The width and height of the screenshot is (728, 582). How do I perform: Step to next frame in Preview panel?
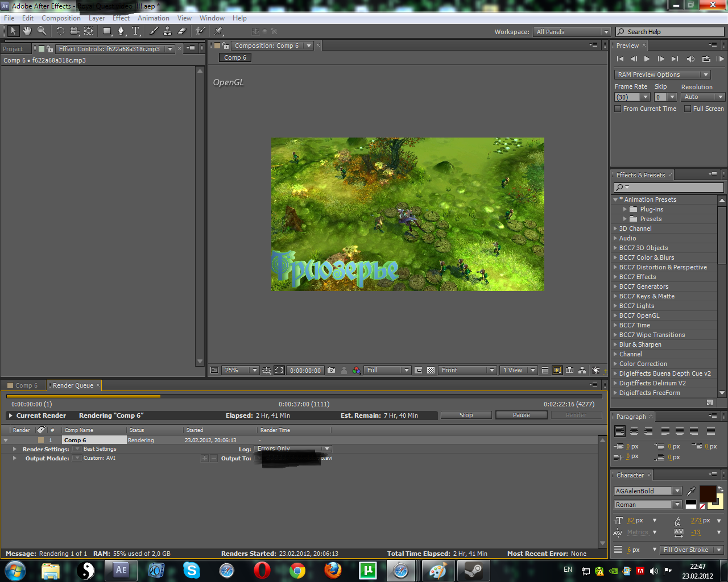[660, 59]
